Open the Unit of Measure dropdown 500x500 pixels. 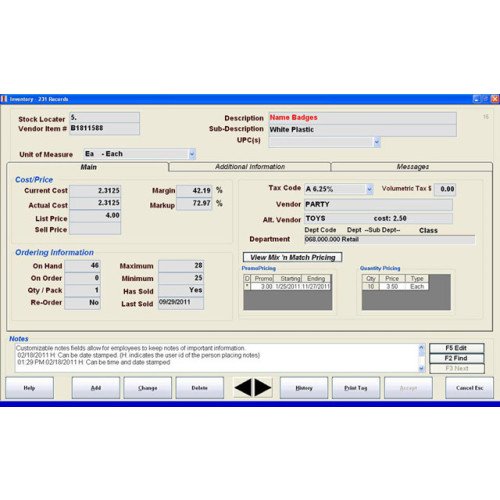192,154
